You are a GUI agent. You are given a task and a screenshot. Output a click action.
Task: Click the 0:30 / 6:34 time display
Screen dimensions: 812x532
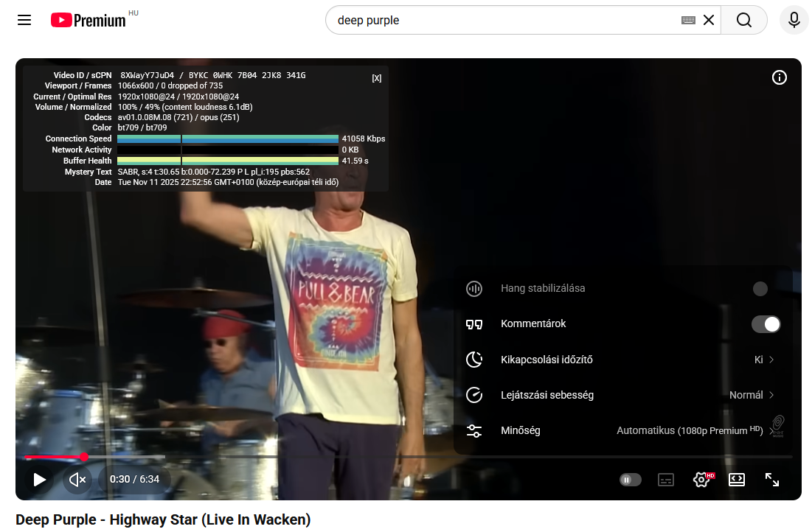[x=135, y=480]
